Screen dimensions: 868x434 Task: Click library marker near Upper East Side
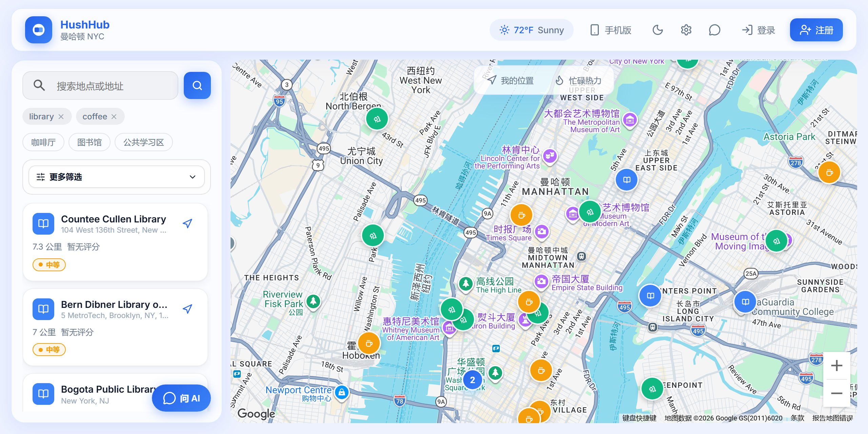coord(627,180)
